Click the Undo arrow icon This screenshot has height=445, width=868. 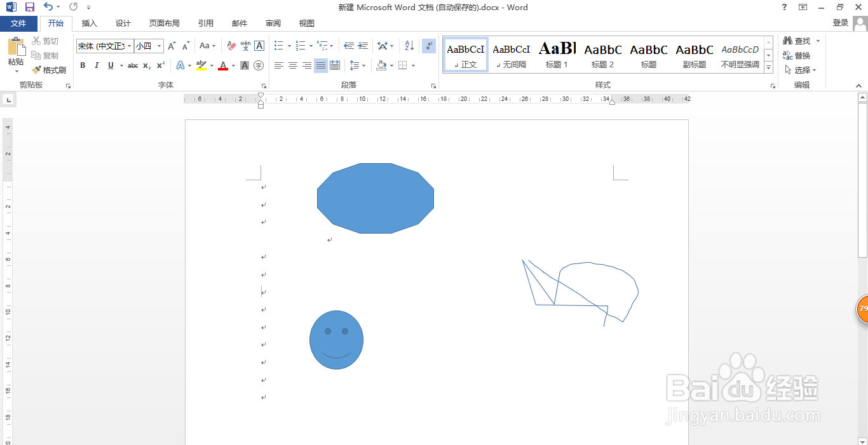[x=48, y=7]
